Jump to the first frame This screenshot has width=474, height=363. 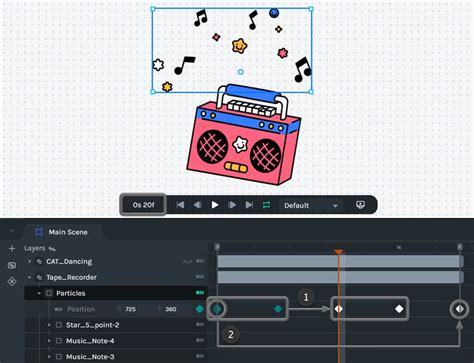point(180,205)
